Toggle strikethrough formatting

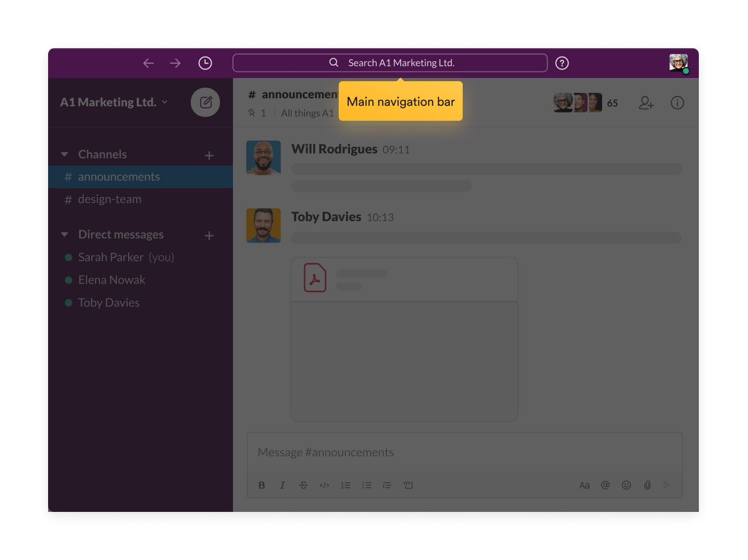pos(303,485)
